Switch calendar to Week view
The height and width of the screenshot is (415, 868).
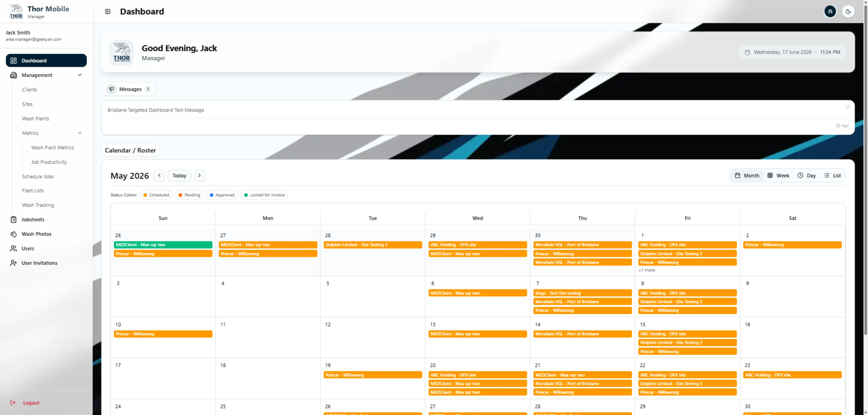click(x=778, y=175)
